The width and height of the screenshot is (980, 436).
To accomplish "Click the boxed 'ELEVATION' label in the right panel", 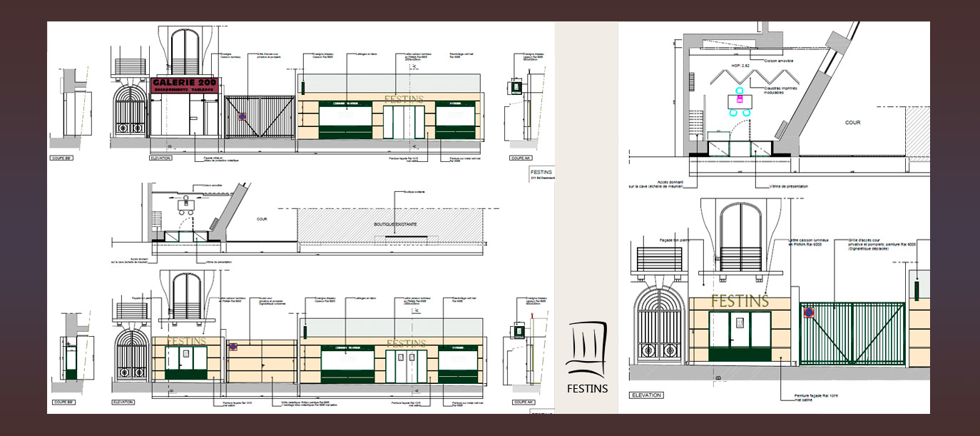I will 645,395.
